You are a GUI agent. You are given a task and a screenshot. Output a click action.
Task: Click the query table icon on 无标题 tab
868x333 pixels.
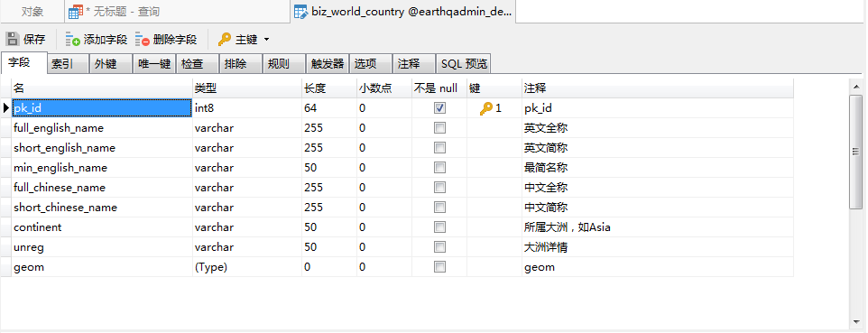tap(75, 12)
